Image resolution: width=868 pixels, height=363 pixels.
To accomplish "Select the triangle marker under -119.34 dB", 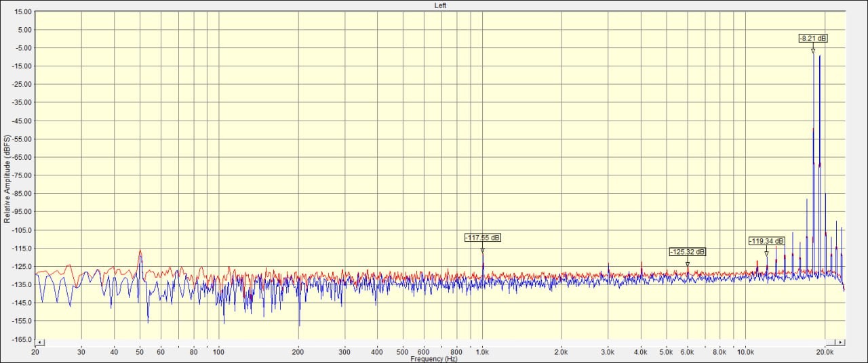I will 767,253.
